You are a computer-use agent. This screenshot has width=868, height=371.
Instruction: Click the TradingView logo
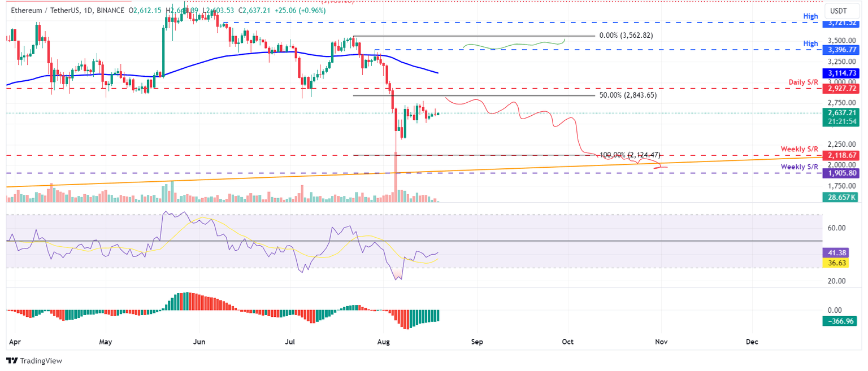[34, 361]
